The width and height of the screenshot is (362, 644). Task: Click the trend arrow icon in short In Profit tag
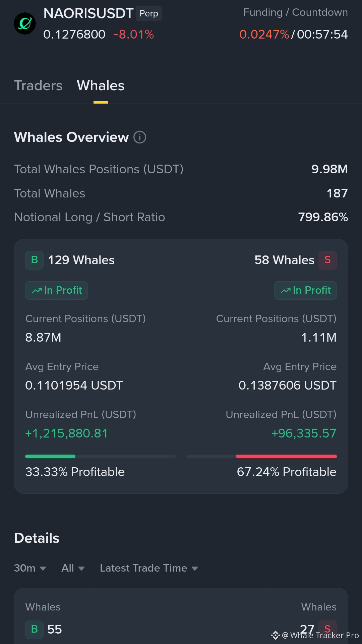point(286,291)
